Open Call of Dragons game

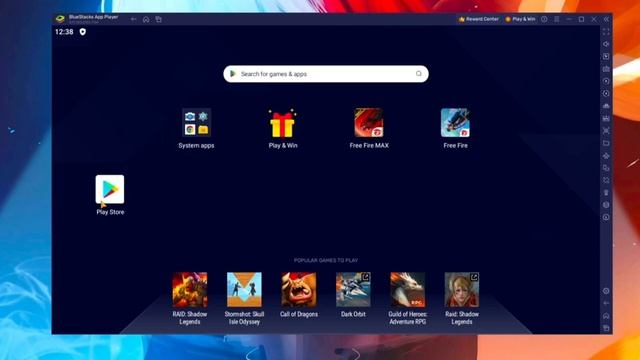point(299,289)
